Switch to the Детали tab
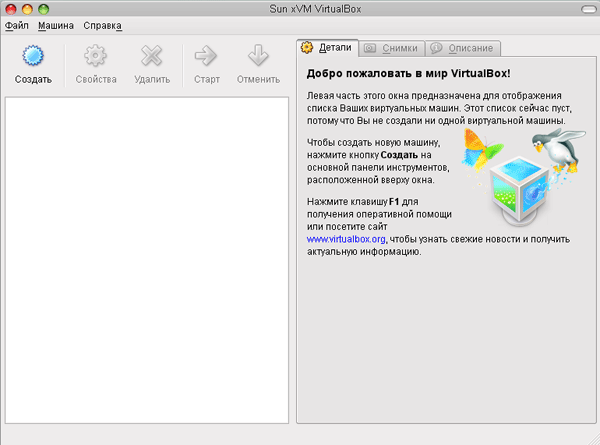600x445 pixels. point(327,48)
